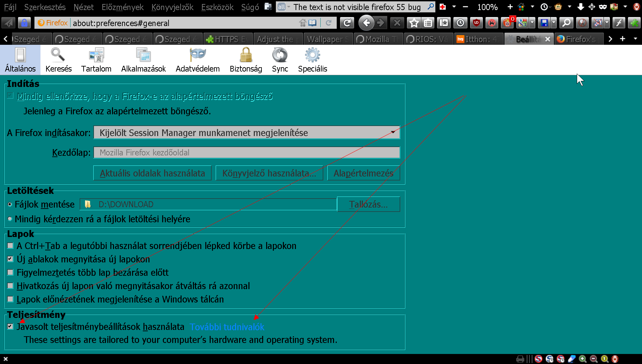This screenshot has width=642, height=364.
Task: Open the history clock toolbar button
Action: click(x=460, y=23)
